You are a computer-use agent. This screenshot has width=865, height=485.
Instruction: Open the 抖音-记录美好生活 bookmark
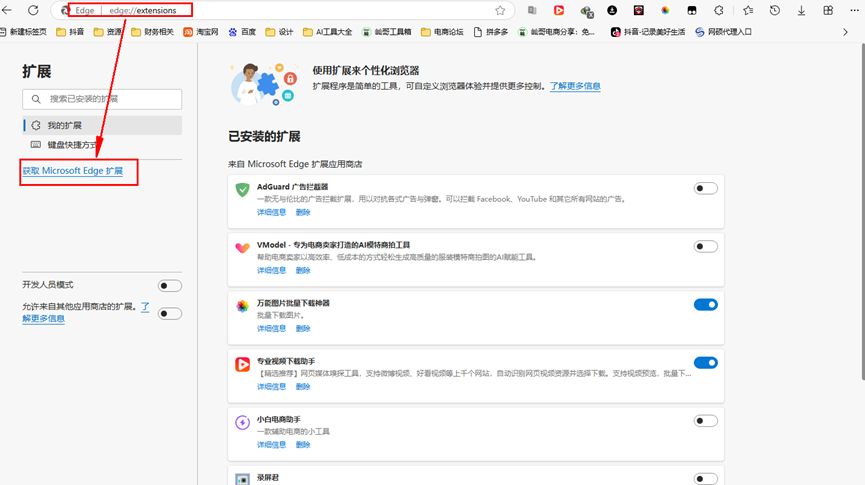(x=648, y=32)
